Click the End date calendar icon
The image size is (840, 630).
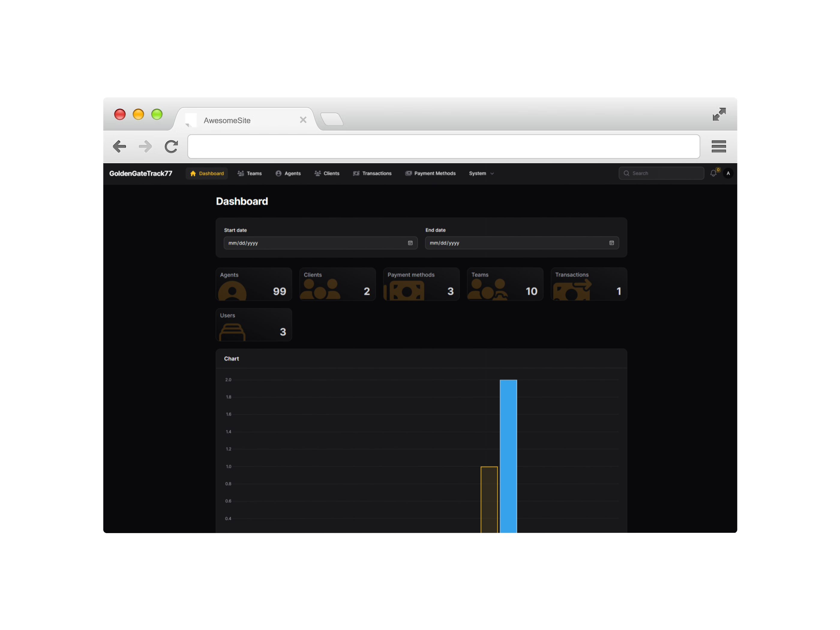pos(611,243)
